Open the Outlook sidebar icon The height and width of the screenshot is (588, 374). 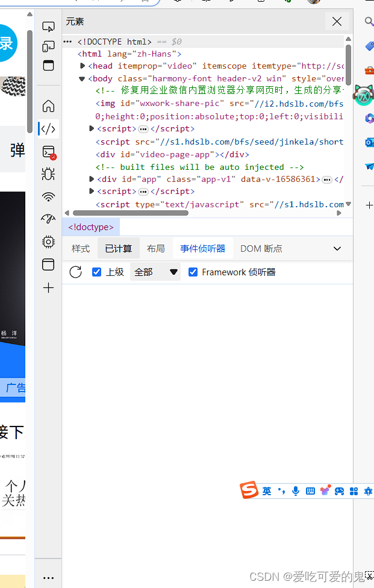[x=370, y=143]
